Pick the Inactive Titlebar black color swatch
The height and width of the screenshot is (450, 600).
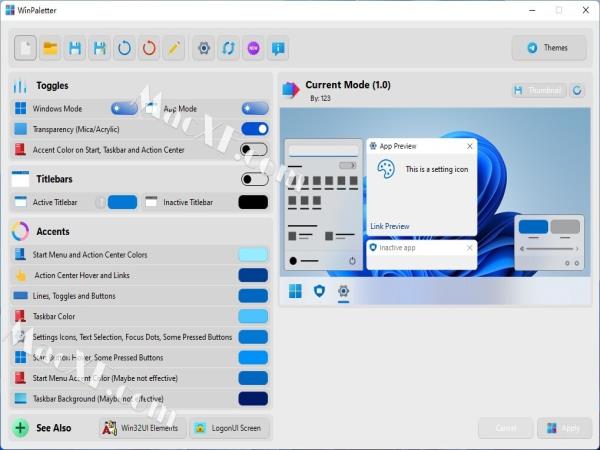tap(253, 202)
